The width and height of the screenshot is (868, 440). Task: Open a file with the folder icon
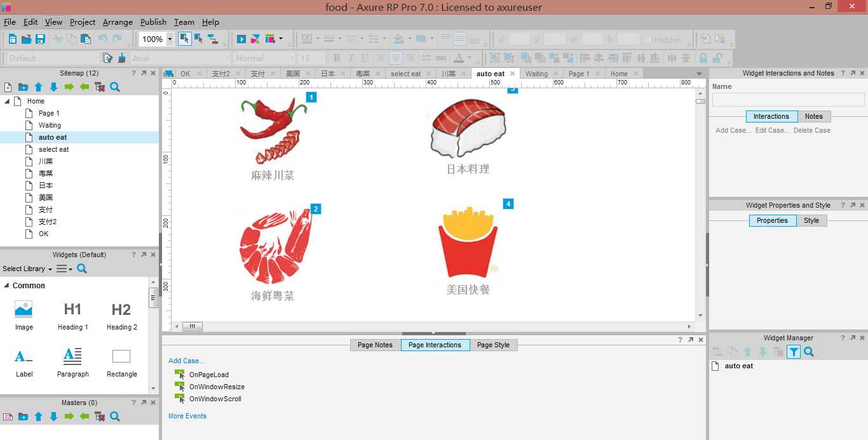click(x=26, y=39)
